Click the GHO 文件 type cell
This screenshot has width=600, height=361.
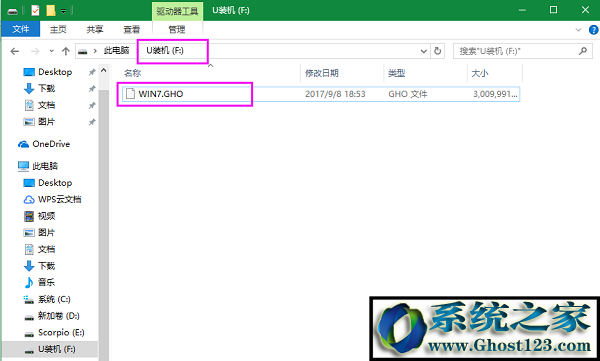[x=408, y=94]
